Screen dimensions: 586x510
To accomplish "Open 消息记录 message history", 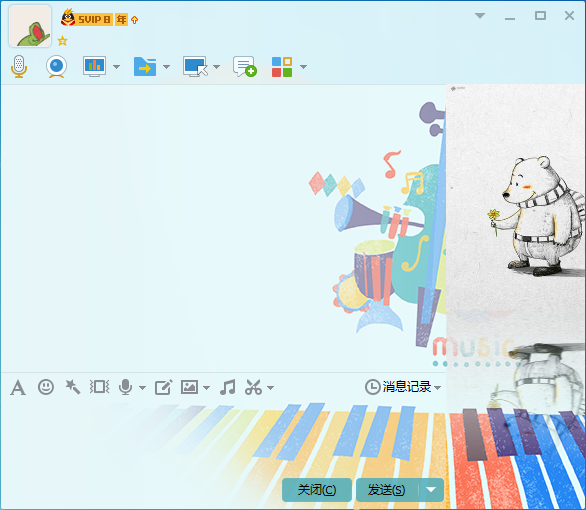I will tap(398, 387).
